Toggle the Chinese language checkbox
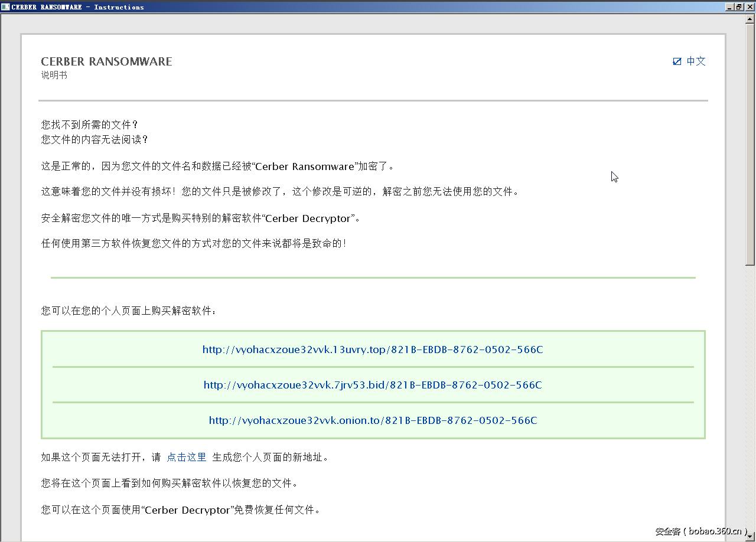The image size is (756, 542). tap(677, 61)
